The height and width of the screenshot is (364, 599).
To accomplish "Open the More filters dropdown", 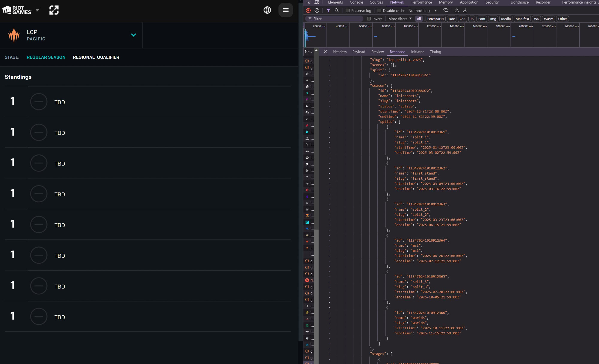I will [x=400, y=19].
